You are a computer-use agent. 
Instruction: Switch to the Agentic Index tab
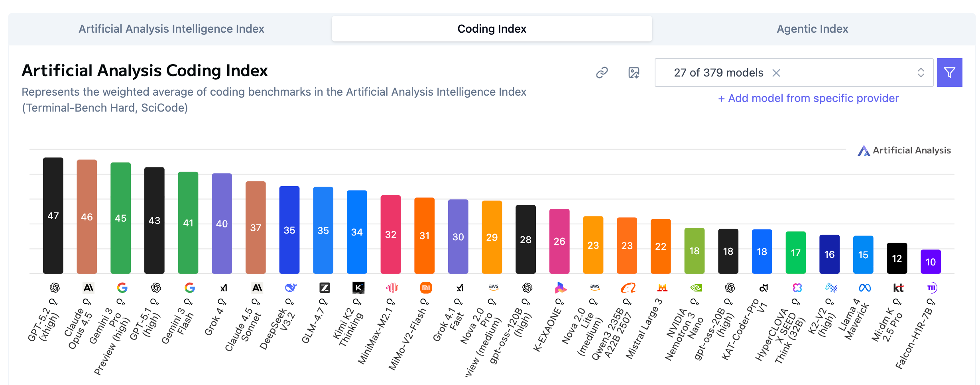click(x=812, y=29)
